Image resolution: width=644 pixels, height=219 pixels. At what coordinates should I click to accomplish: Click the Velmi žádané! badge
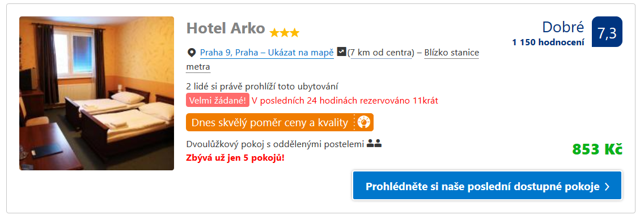(218, 100)
